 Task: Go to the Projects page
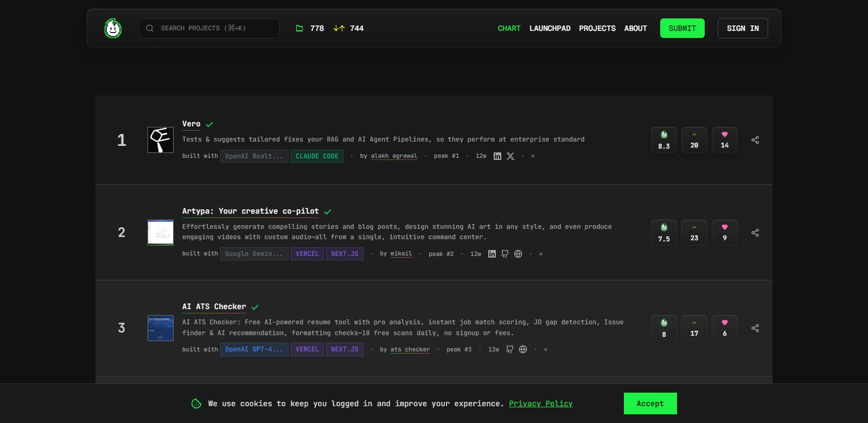coord(597,28)
